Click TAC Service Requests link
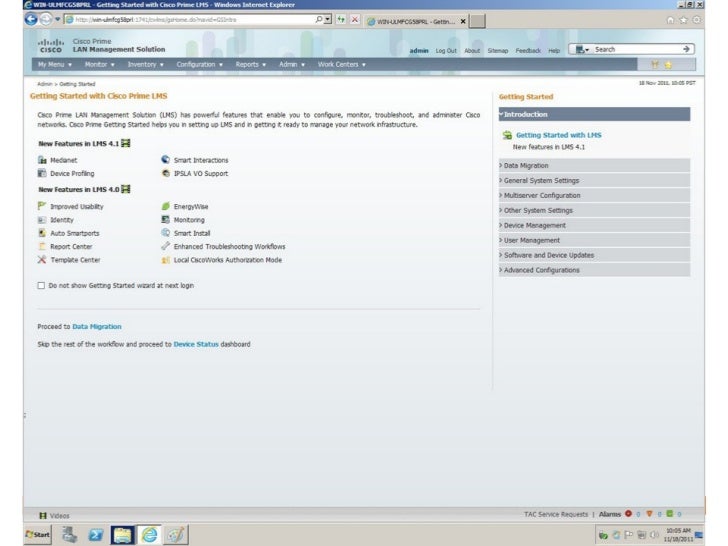728x546 pixels. (556, 514)
